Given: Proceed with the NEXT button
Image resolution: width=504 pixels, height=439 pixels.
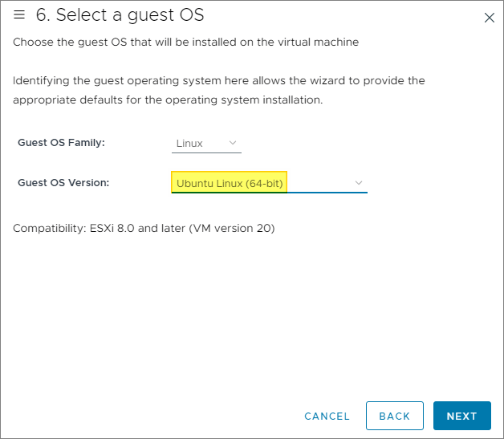Looking at the screenshot, I should click(x=462, y=416).
